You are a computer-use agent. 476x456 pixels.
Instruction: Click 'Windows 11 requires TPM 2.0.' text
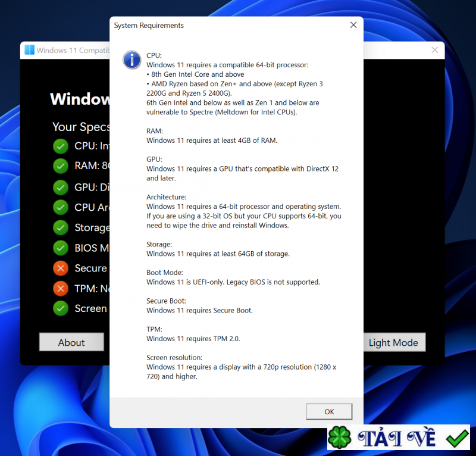pyautogui.click(x=193, y=339)
